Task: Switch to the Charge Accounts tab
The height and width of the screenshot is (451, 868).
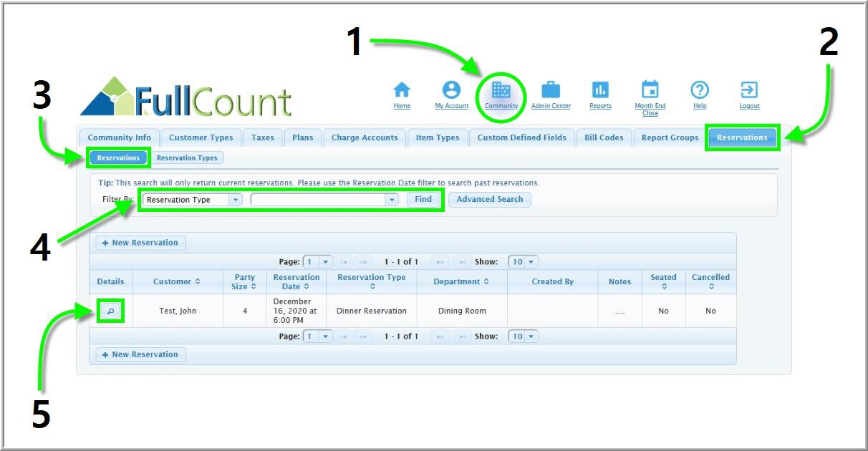Action: pyautogui.click(x=364, y=137)
